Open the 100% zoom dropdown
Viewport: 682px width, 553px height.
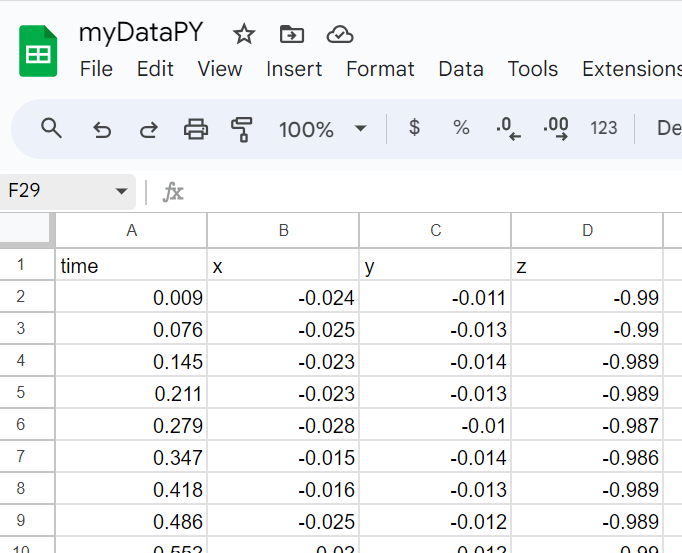(322, 129)
